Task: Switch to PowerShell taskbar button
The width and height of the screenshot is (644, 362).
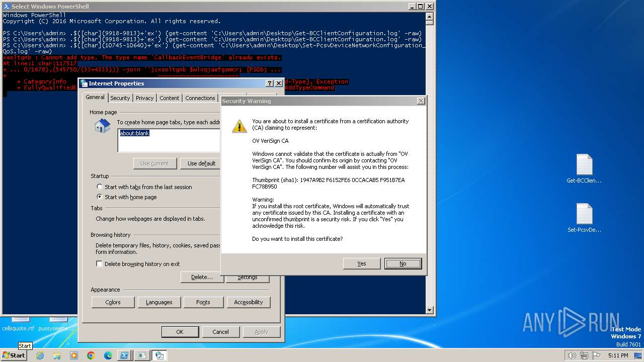Action: point(125,355)
